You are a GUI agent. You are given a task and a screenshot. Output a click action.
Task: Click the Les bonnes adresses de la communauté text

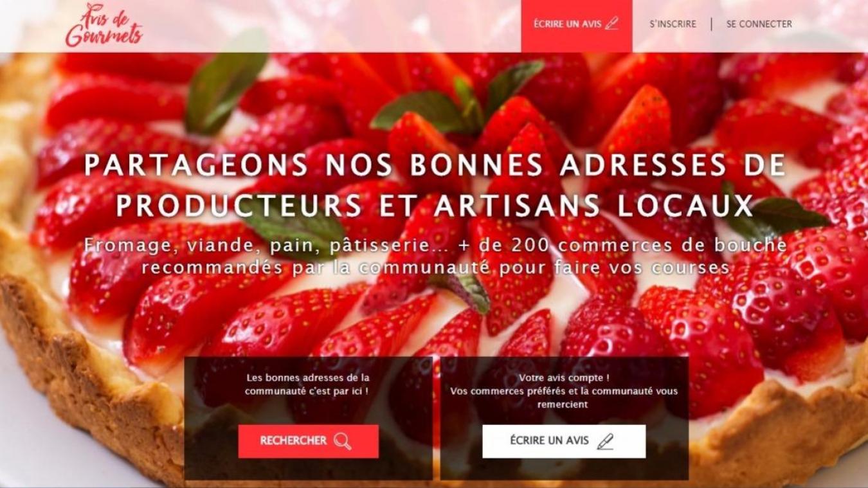308,384
